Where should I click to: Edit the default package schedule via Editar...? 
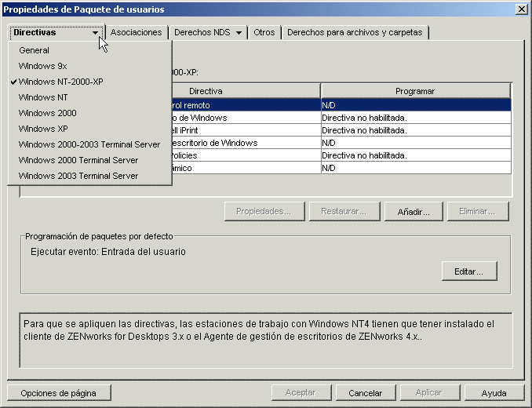tap(469, 271)
